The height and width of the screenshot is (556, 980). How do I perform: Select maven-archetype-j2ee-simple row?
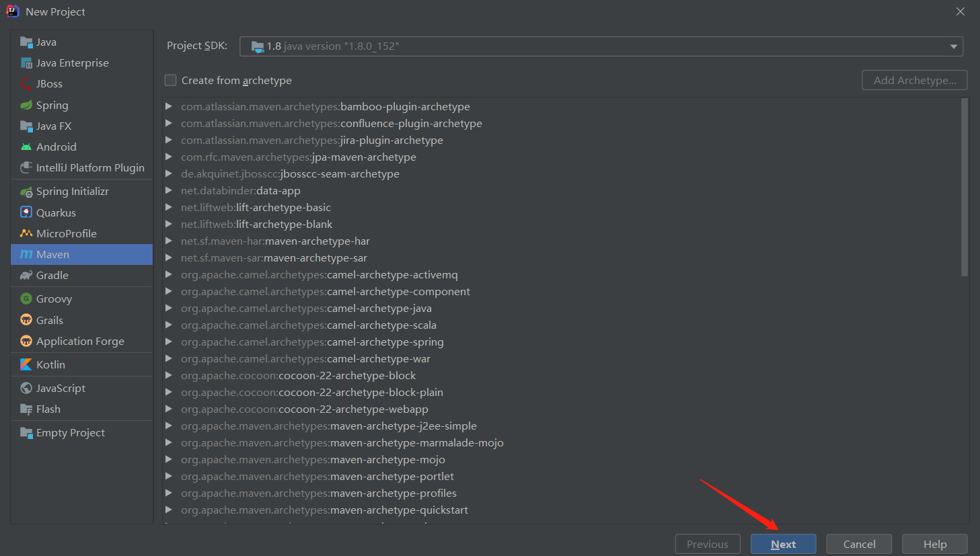pyautogui.click(x=562, y=426)
